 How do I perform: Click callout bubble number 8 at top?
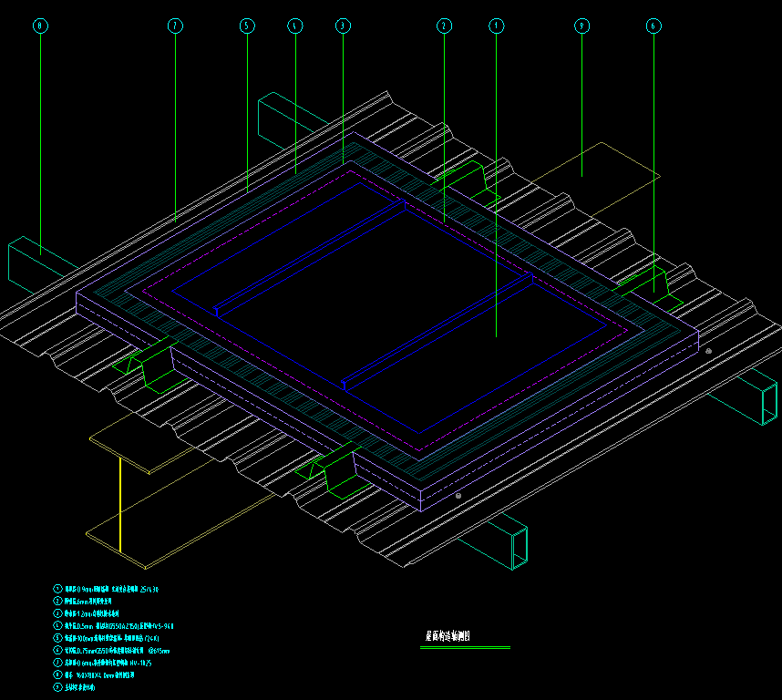tap(40, 26)
